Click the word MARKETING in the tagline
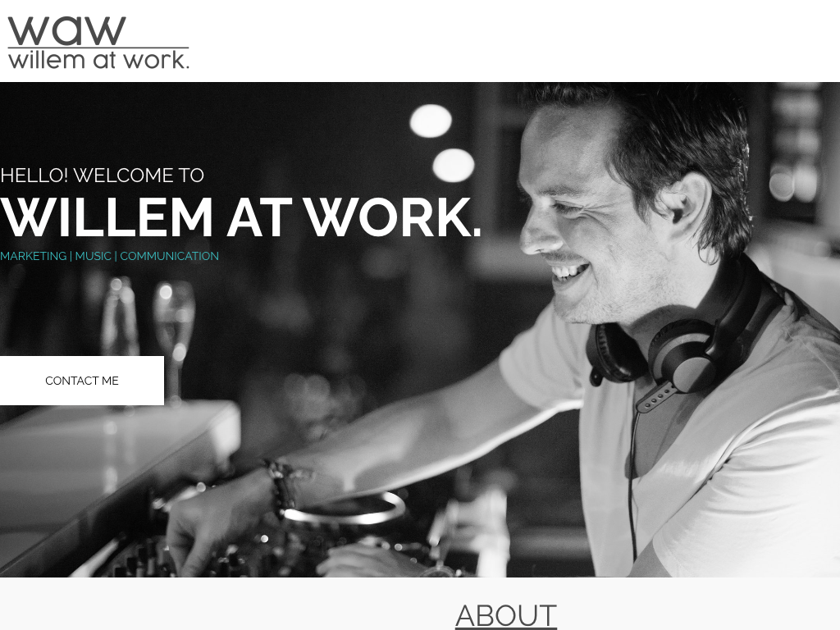 33,256
